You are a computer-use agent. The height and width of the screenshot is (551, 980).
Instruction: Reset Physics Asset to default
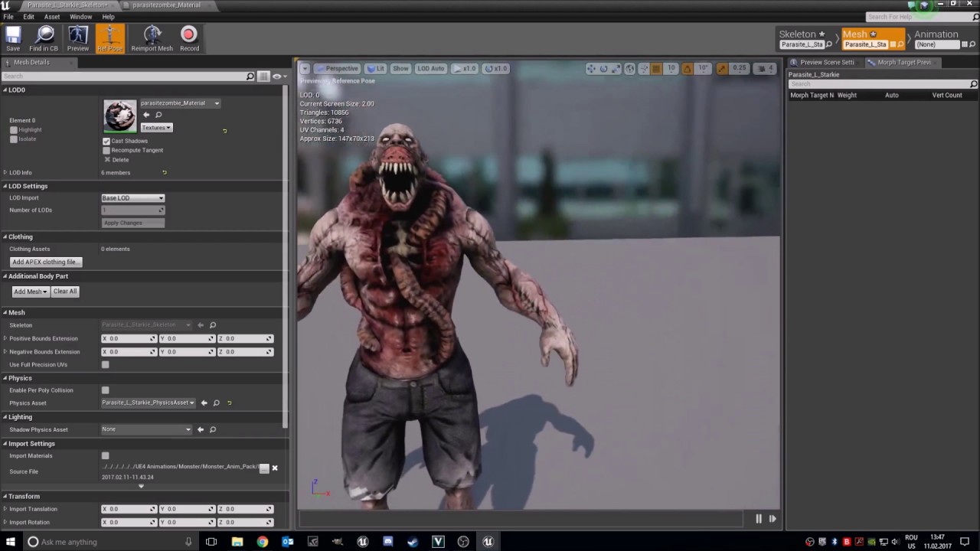pyautogui.click(x=229, y=403)
